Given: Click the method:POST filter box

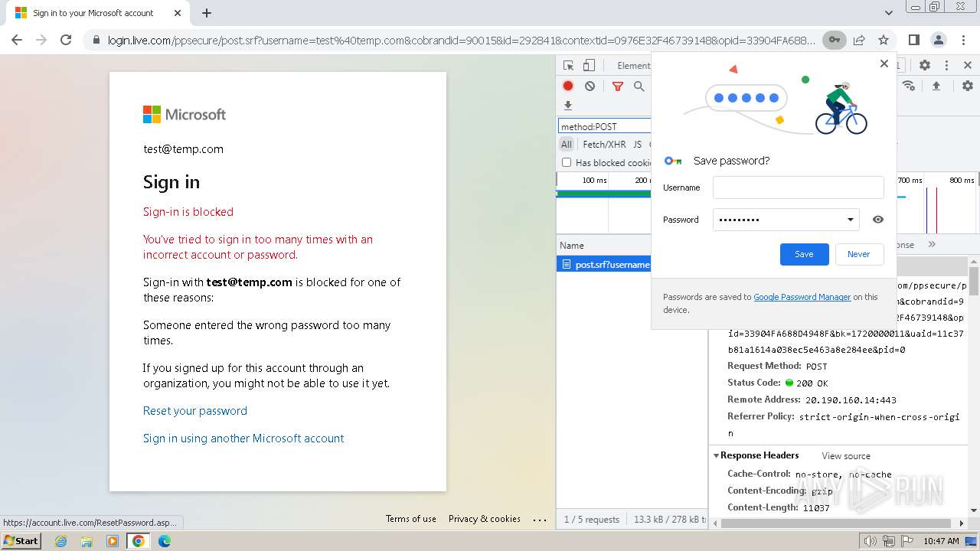Looking at the screenshot, I should (604, 126).
